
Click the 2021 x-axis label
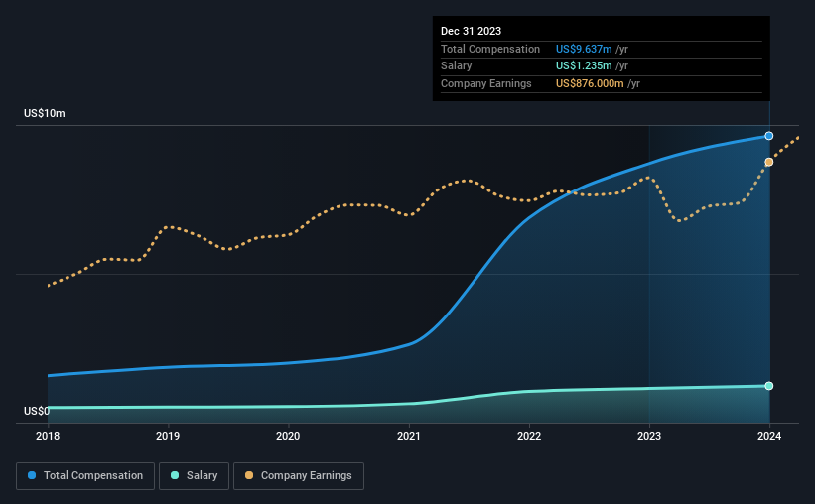pos(409,436)
